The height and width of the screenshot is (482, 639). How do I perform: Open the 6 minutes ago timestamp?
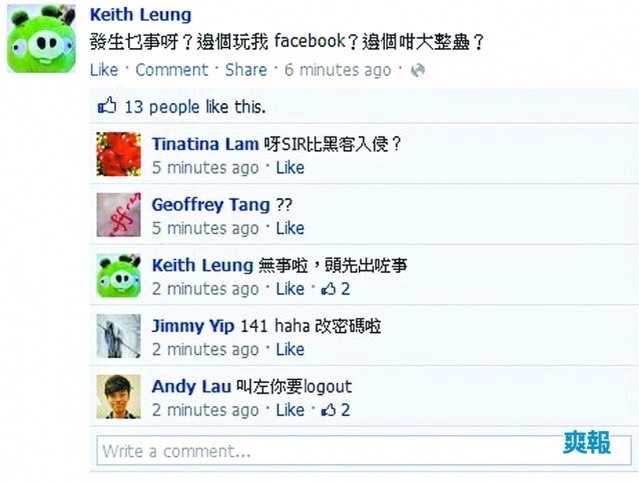[338, 70]
